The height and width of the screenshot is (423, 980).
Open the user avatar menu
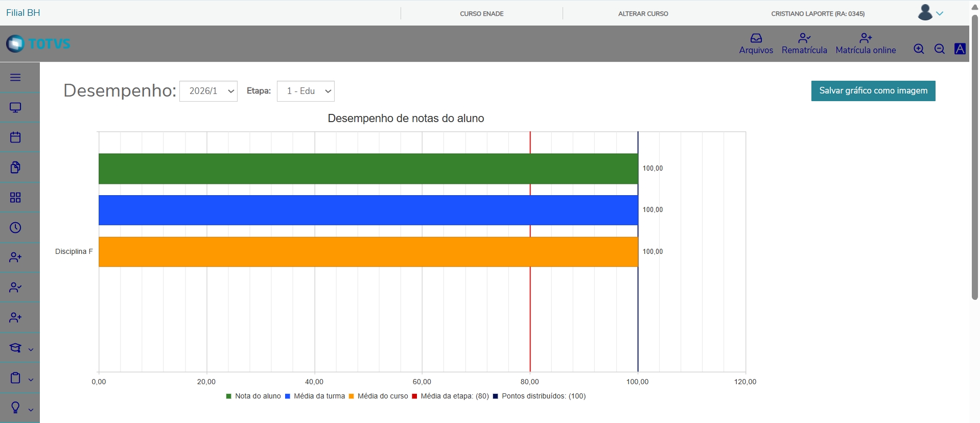pos(930,12)
